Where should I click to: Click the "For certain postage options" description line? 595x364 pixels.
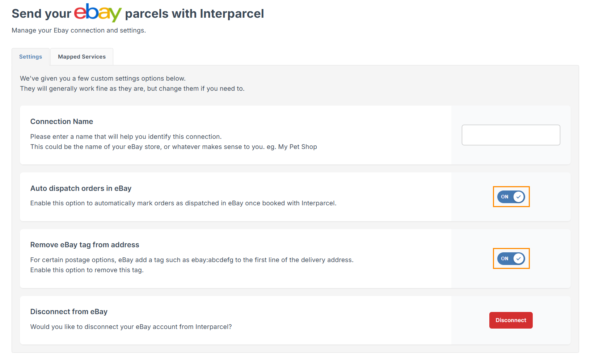point(192,260)
